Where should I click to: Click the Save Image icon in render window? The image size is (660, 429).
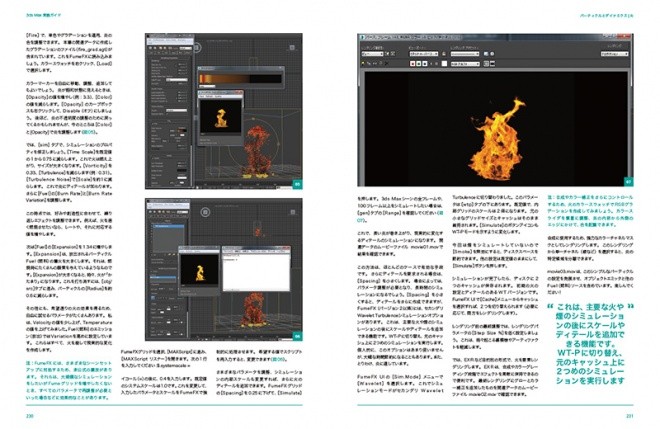point(362,64)
